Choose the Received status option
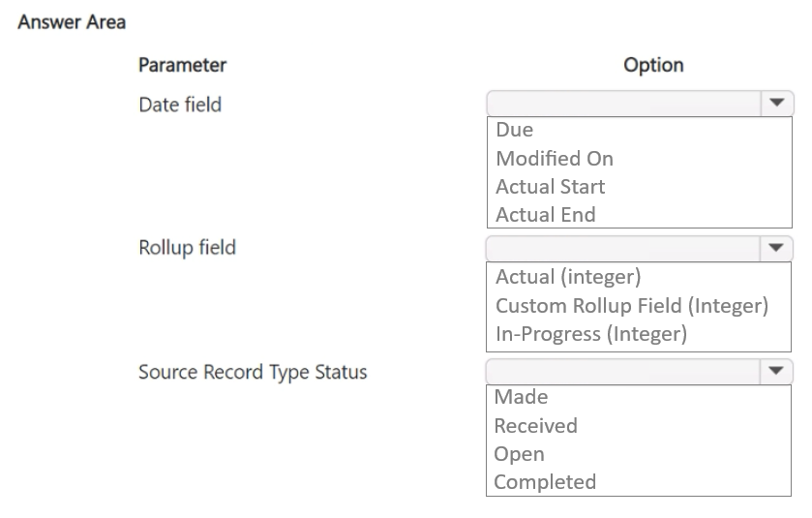 (x=535, y=425)
